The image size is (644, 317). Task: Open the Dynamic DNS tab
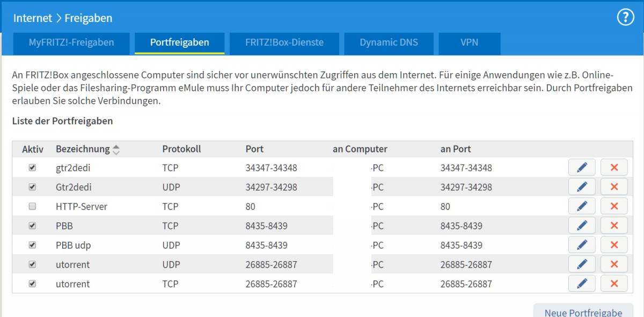tap(389, 43)
